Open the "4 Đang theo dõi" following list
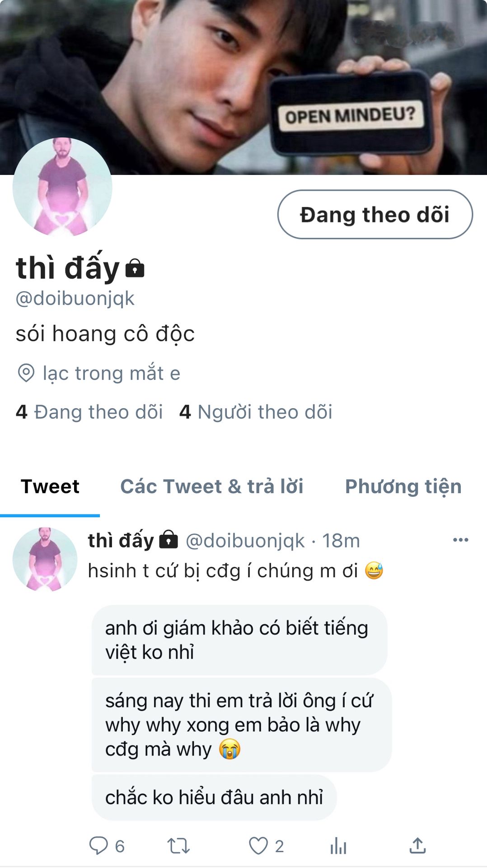Screen dimensions: 487x868 pos(89,412)
